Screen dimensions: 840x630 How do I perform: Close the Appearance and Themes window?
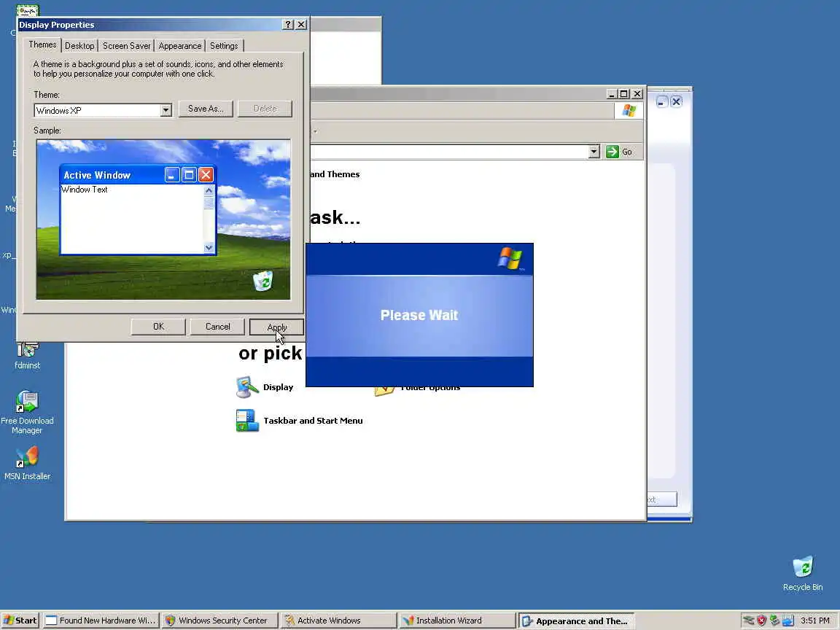(637, 94)
